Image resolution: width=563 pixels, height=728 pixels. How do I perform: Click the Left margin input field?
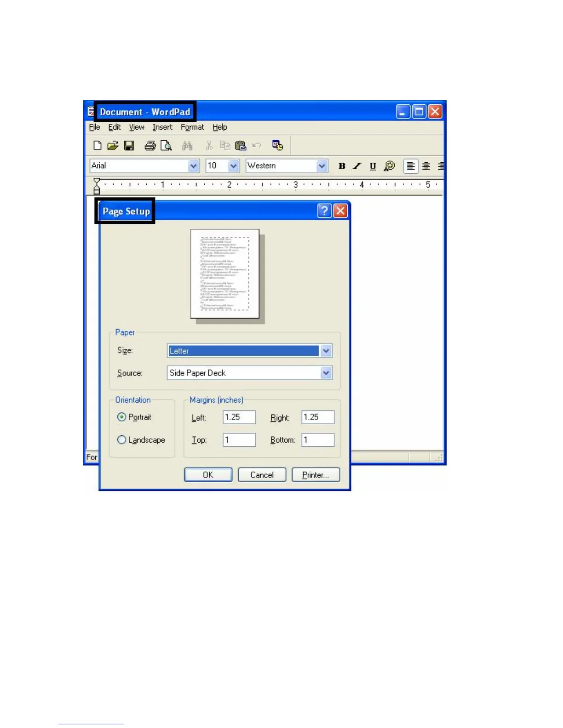(x=239, y=417)
